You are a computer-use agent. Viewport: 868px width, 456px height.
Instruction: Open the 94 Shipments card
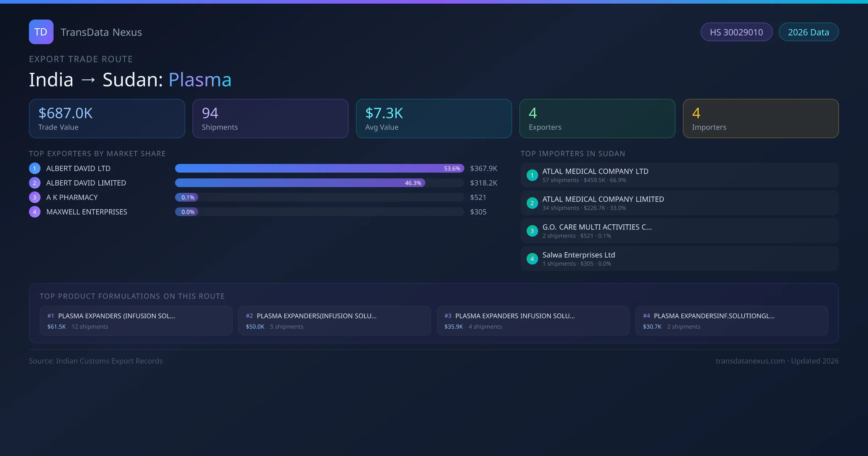click(270, 118)
